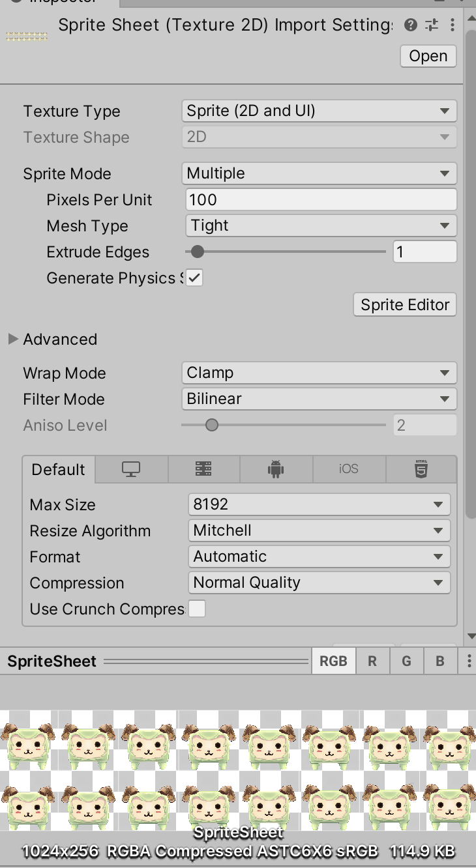Open the Texture Type dropdown
The image size is (476, 868).
318,111
